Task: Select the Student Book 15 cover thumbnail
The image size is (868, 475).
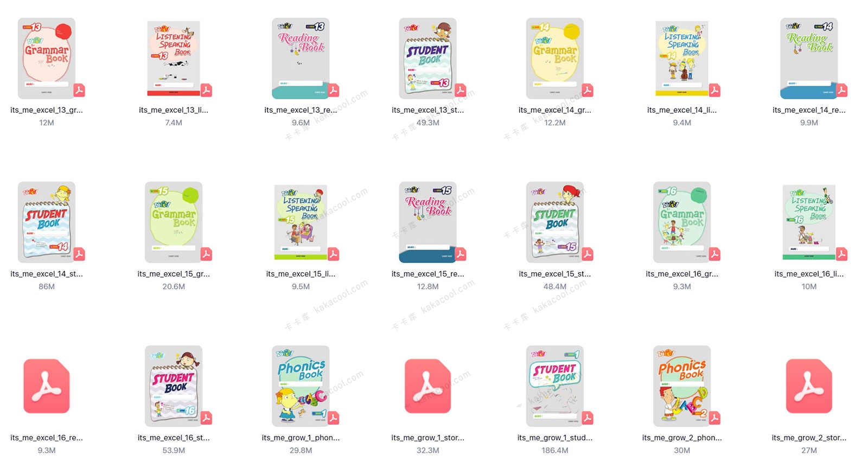Action: [555, 222]
